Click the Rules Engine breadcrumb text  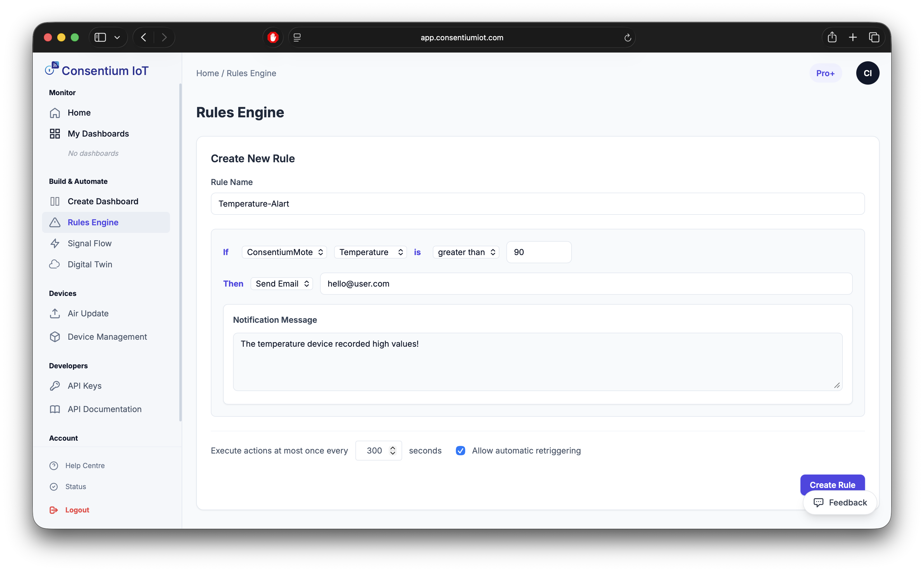[251, 73]
